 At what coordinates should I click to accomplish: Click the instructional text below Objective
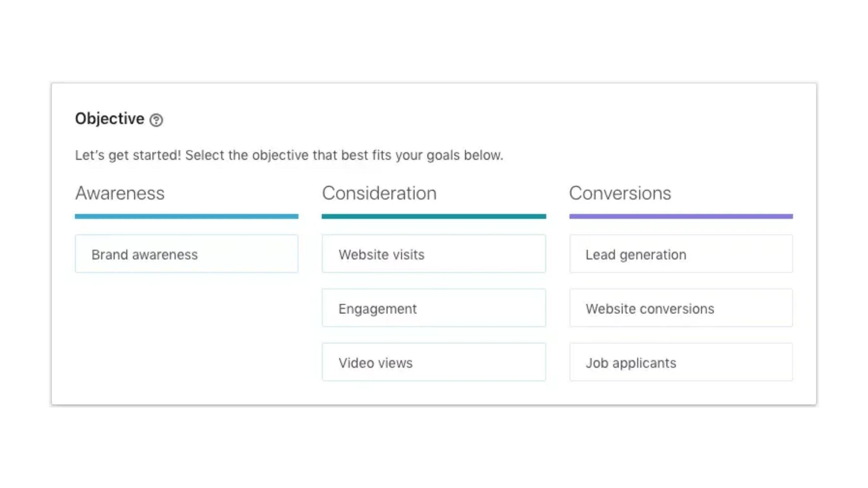point(290,155)
